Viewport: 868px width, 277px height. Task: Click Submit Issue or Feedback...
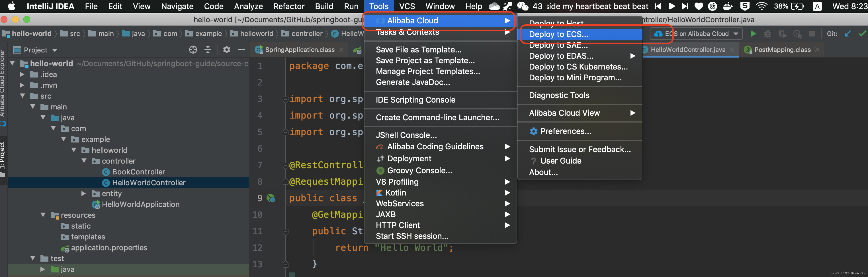tap(580, 149)
